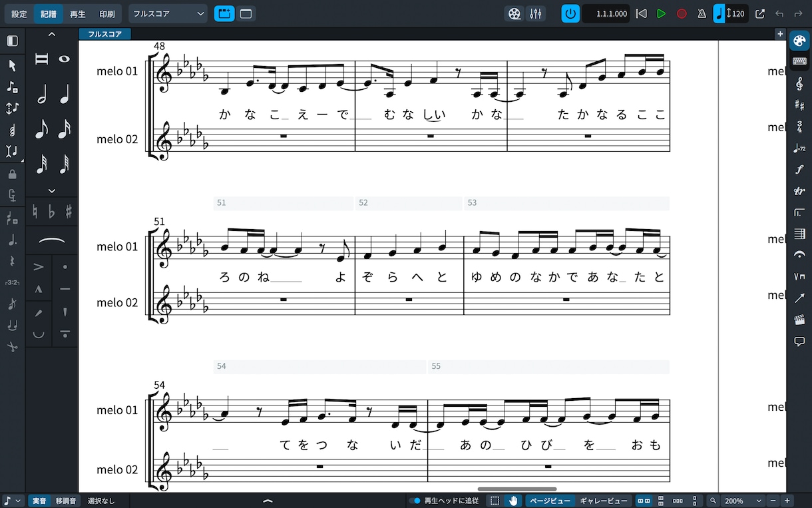Toggle the dotted note option
Image resolution: width=812 pixels, height=508 pixels.
(x=12, y=240)
